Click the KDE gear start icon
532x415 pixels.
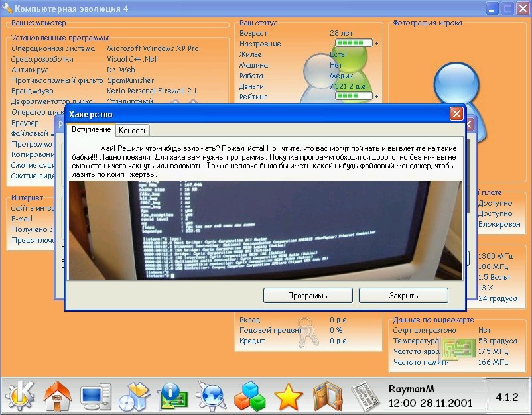point(21,395)
